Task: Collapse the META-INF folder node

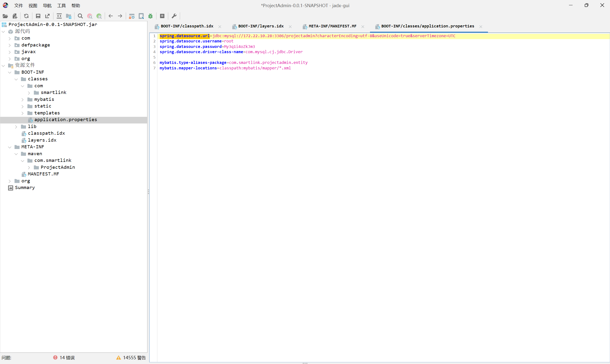Action: (10, 147)
